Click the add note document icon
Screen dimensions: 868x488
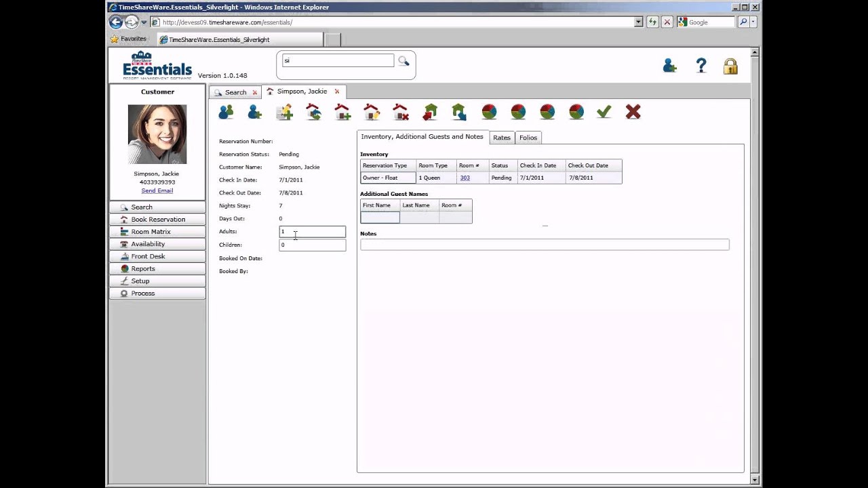point(284,112)
